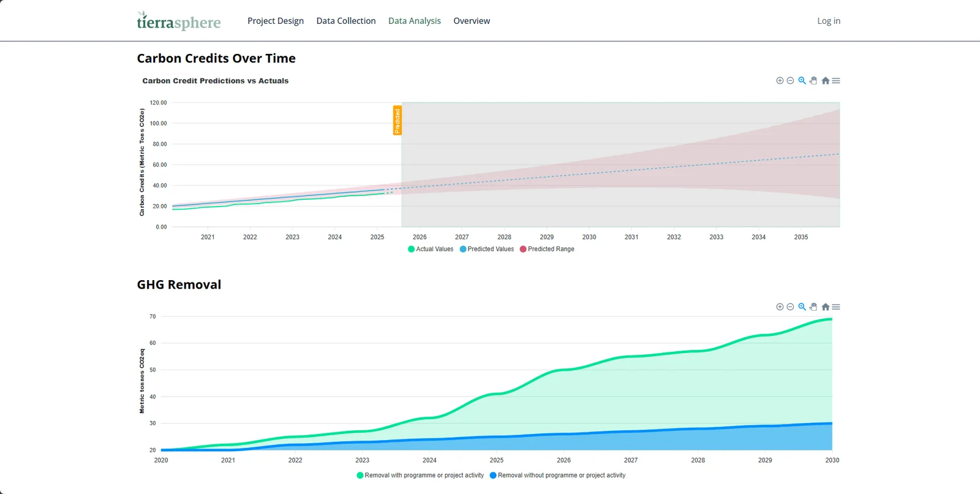Viewport: 980px width, 494px height.
Task: Open the GHG Removal chart hamburger menu
Action: pos(836,307)
